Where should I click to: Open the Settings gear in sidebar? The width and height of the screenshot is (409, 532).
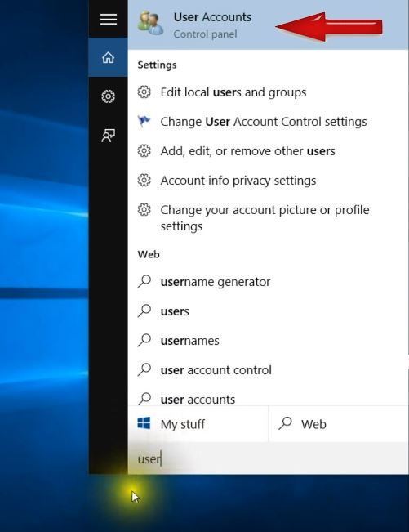click(108, 96)
